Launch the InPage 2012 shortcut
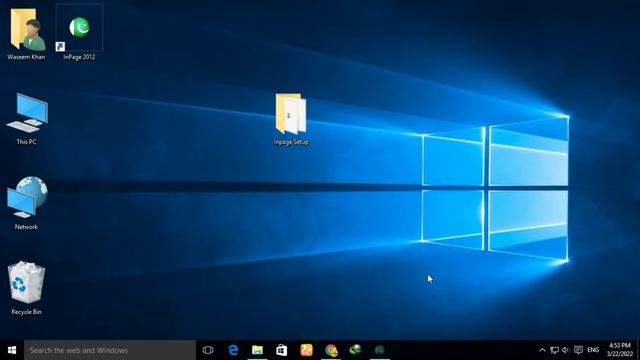640x360 pixels. point(79,28)
